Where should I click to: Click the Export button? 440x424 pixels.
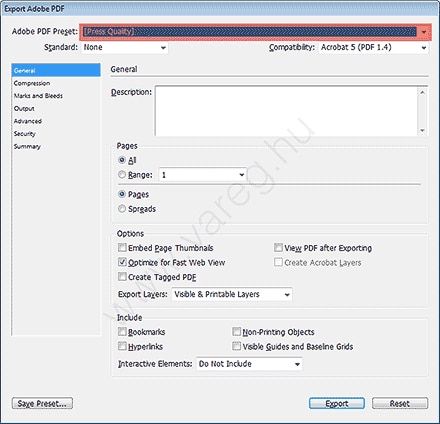tap(337, 403)
